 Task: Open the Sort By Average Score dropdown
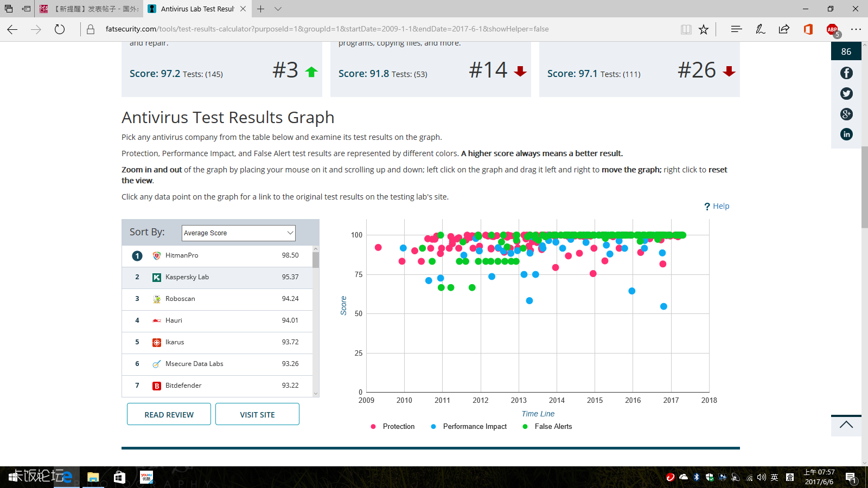click(238, 233)
